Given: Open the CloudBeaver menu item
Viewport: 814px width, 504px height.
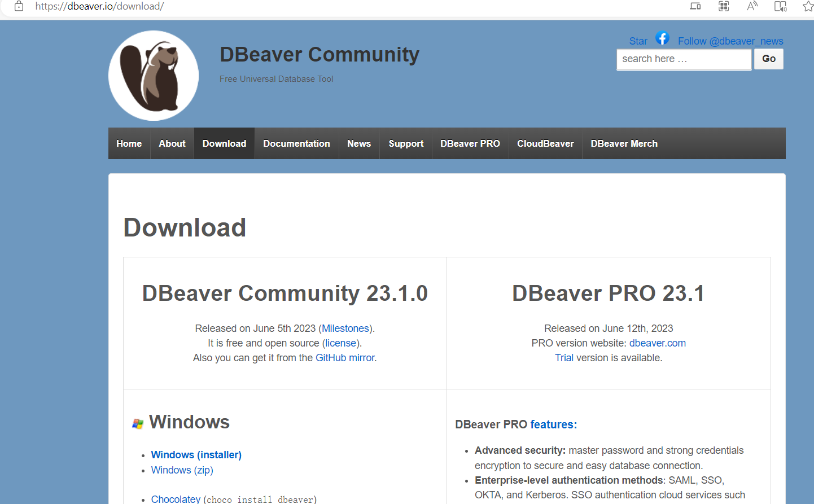Looking at the screenshot, I should click(x=545, y=143).
